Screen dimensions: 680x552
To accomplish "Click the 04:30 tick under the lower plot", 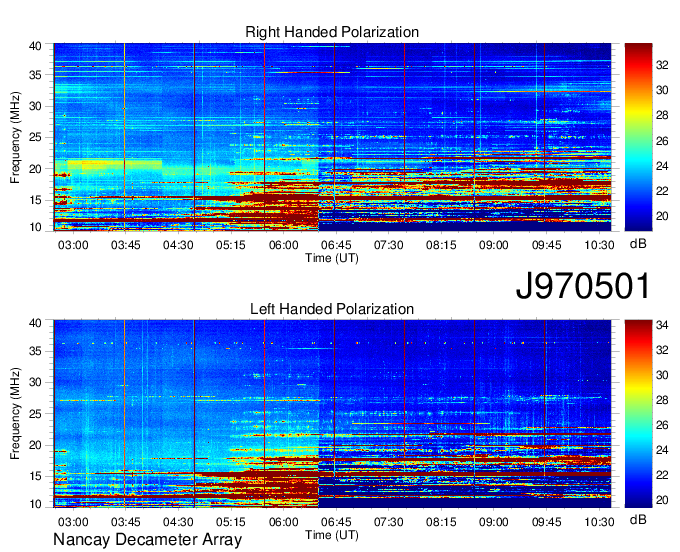I will pos(178,522).
